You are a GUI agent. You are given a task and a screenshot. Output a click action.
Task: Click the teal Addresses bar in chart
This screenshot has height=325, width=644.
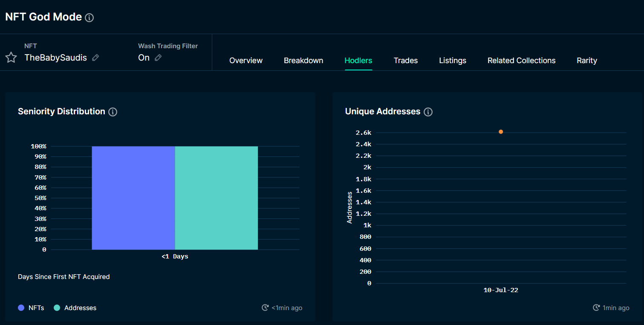(x=217, y=198)
